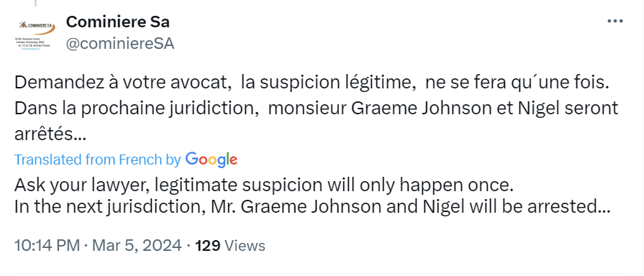Click the line beginning 'Dans la prochaine juridiction'

[x=317, y=109]
